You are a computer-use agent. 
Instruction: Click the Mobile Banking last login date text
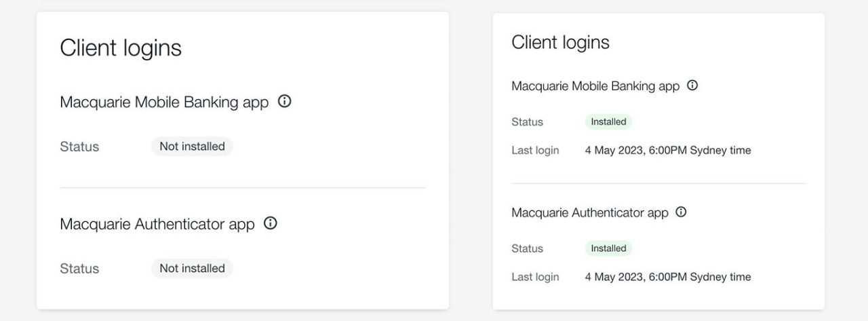(668, 151)
